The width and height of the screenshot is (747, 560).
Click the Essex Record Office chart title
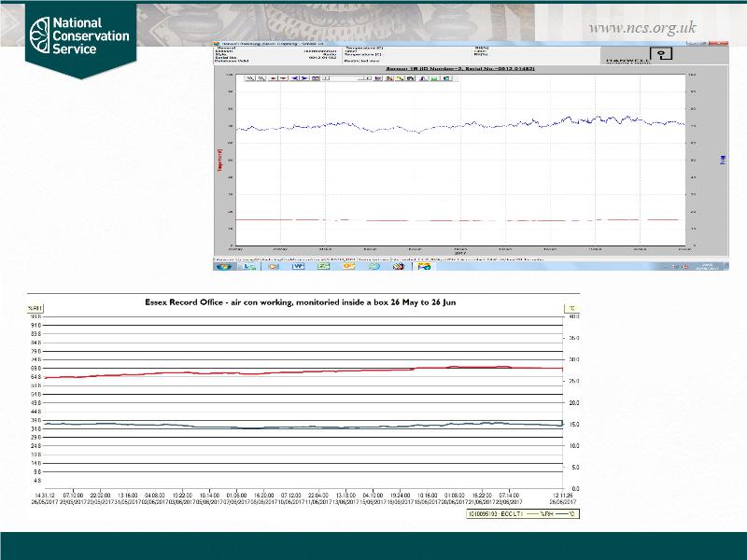[300, 301]
